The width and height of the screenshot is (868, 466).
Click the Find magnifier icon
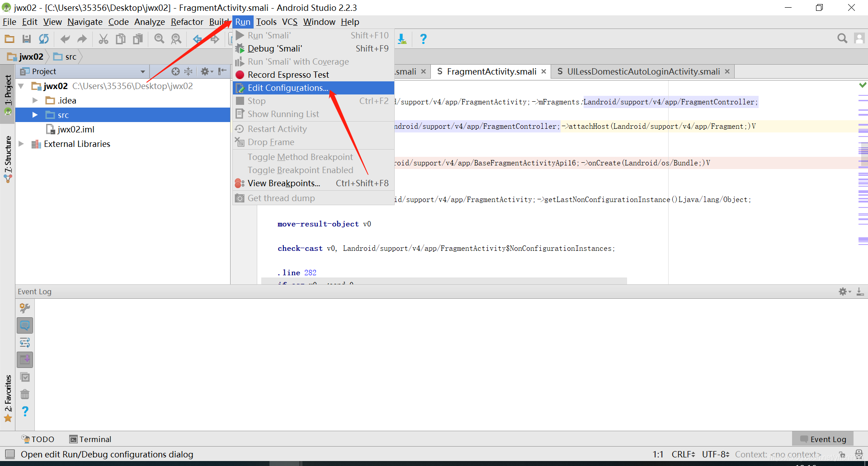coord(159,39)
